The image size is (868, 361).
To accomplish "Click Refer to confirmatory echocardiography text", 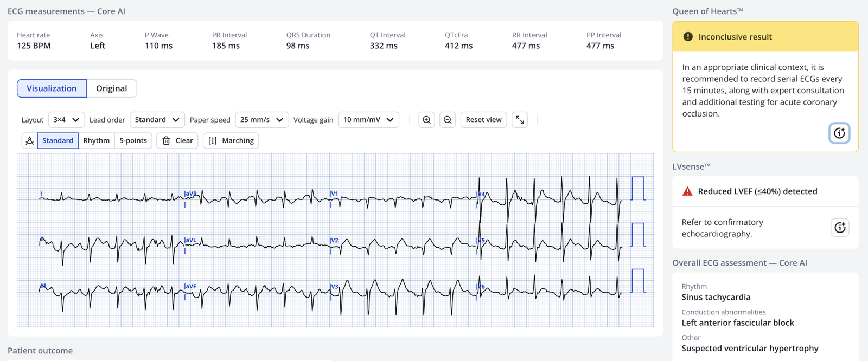I will [x=722, y=228].
